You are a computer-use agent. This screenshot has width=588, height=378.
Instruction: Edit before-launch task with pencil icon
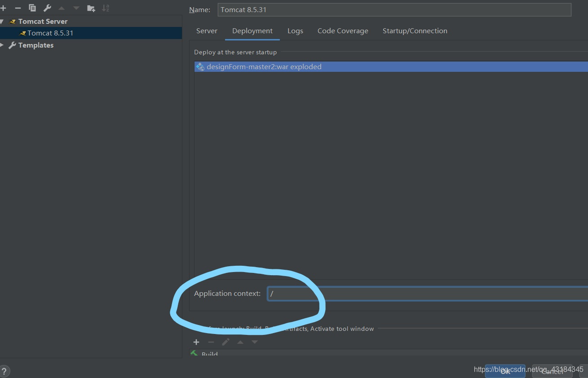(x=225, y=342)
